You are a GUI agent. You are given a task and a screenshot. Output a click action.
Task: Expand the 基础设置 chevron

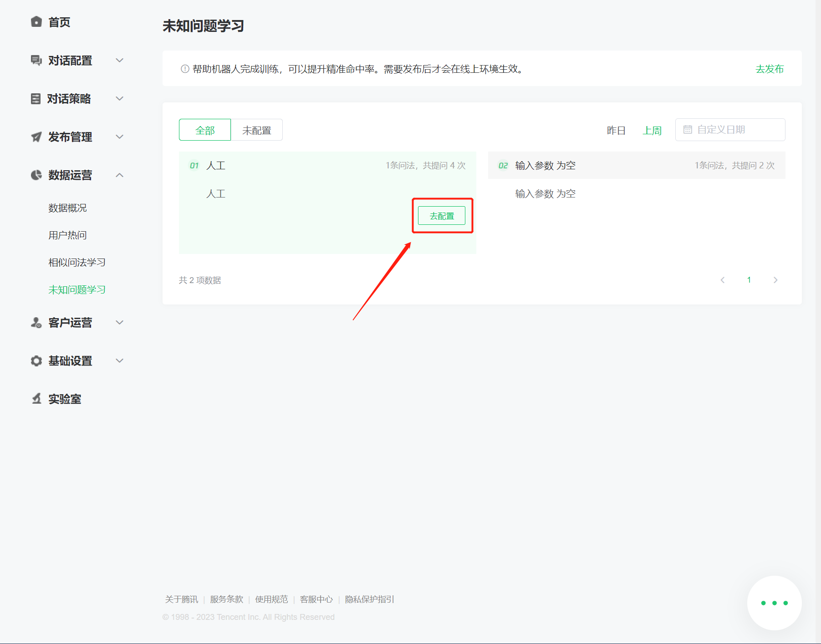(x=120, y=360)
